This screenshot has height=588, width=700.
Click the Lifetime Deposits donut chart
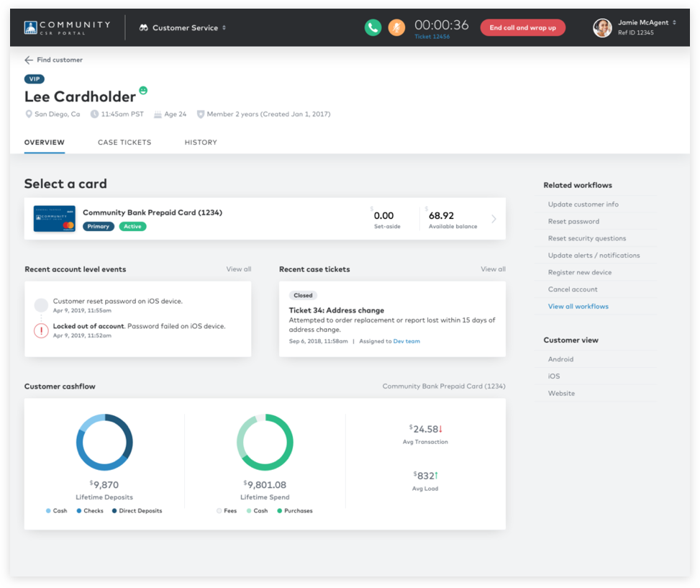click(104, 442)
